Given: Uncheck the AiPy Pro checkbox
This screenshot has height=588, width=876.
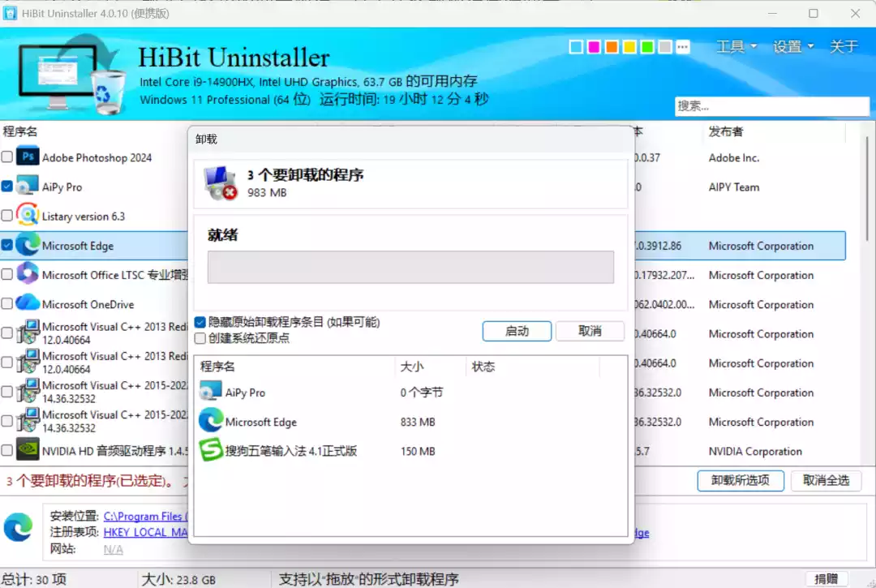Looking at the screenshot, I should [7, 186].
